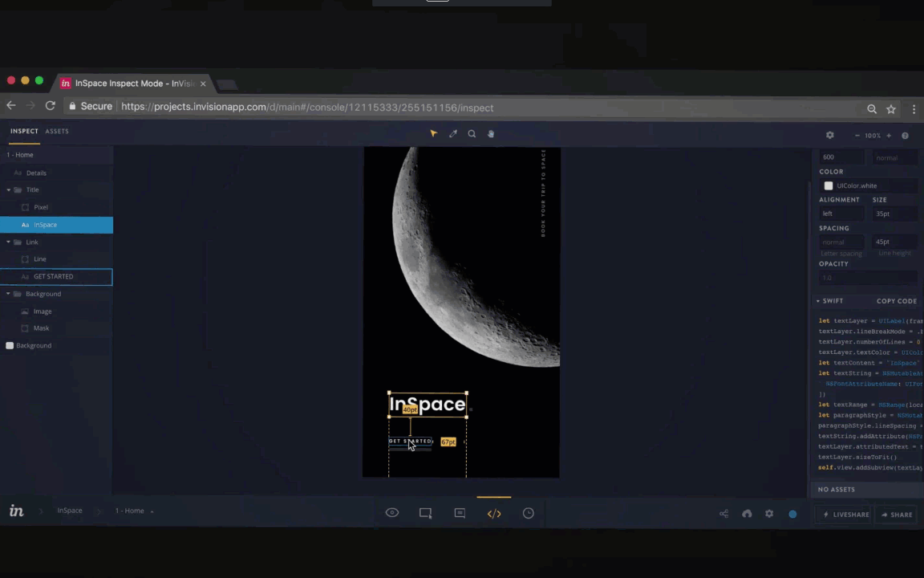Activate the magnifier zoom tool
924x578 pixels.
point(472,134)
